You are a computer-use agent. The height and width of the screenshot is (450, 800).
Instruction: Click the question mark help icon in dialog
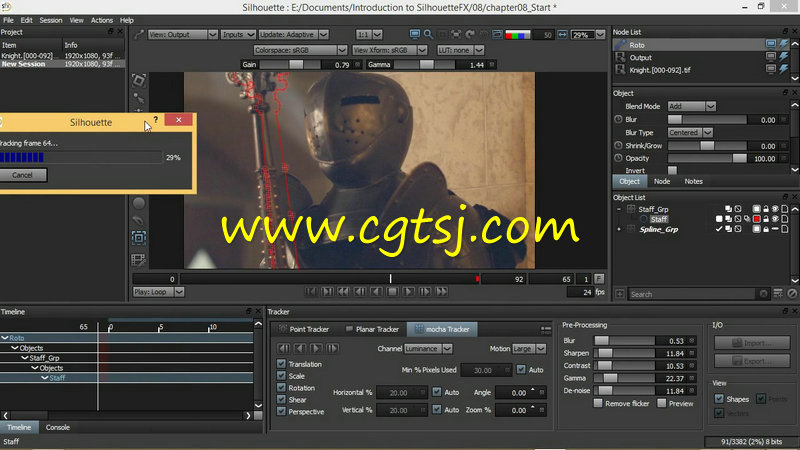(x=156, y=120)
